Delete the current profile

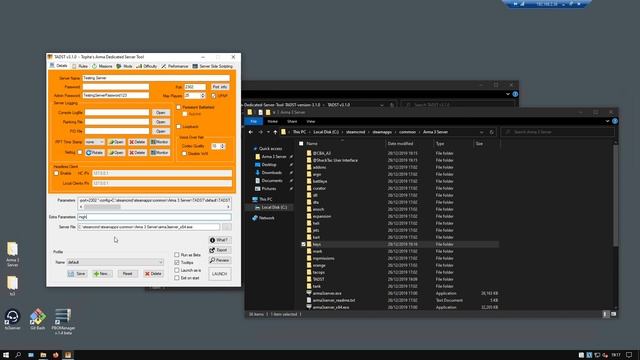[x=153, y=274]
